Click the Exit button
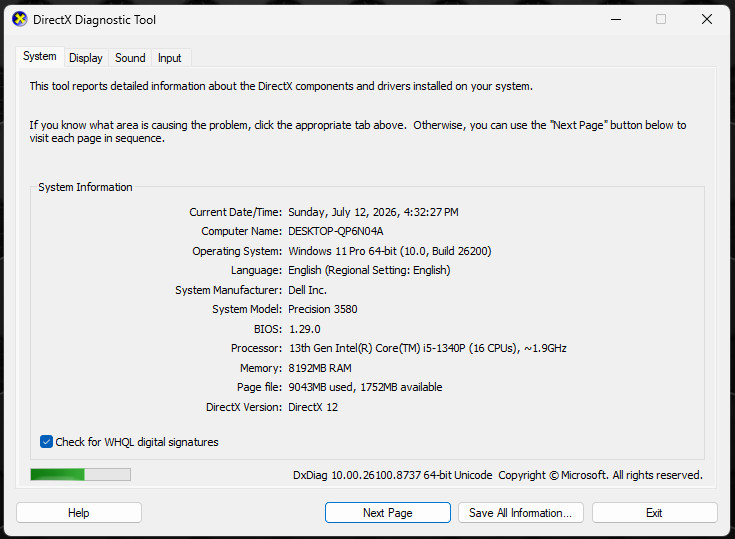The image size is (735, 539). click(654, 513)
